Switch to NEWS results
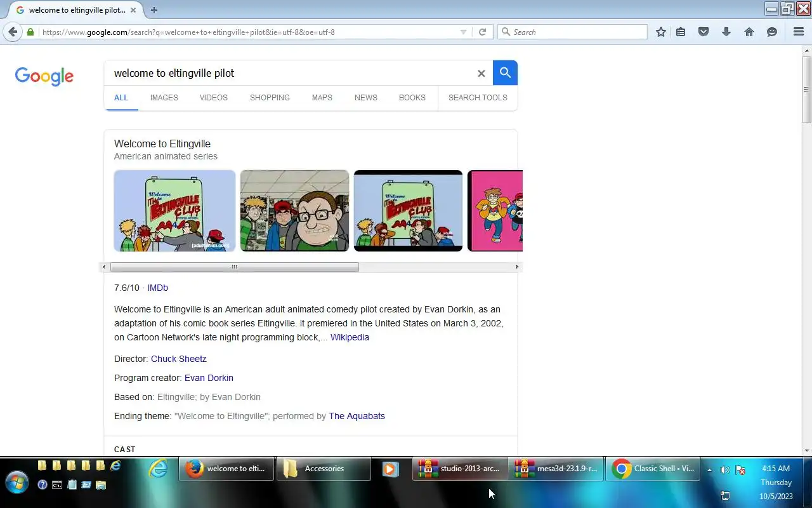 tap(366, 98)
